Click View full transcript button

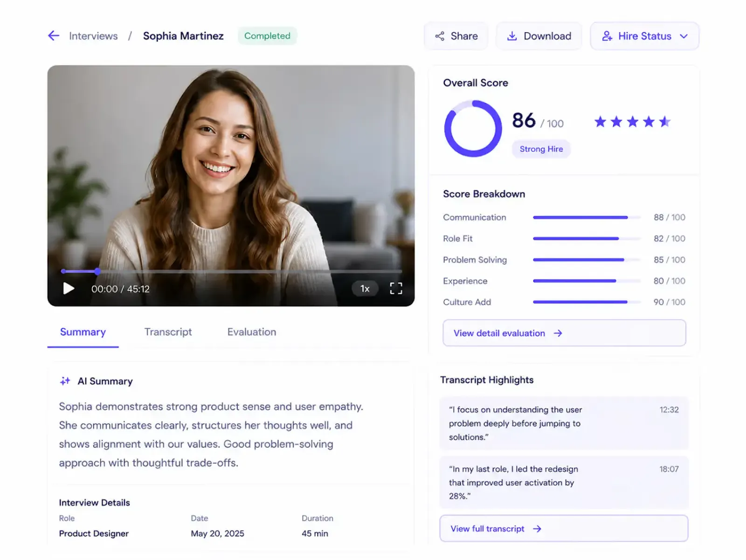point(564,528)
